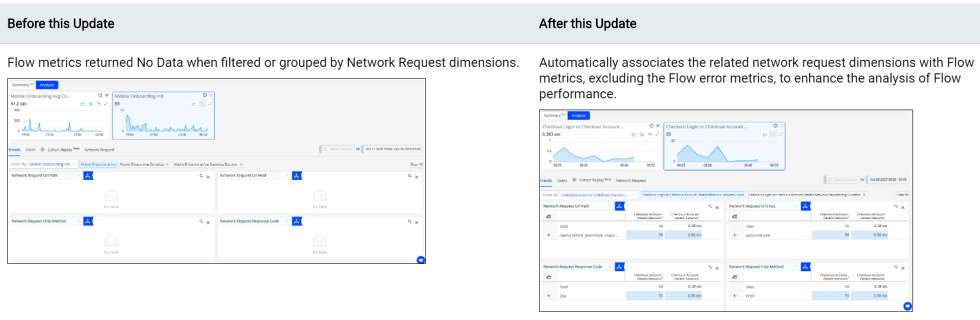Click blue breakdown icon beside Network Request Url Host (Before)
The width and height of the screenshot is (980, 320).
pos(296,176)
